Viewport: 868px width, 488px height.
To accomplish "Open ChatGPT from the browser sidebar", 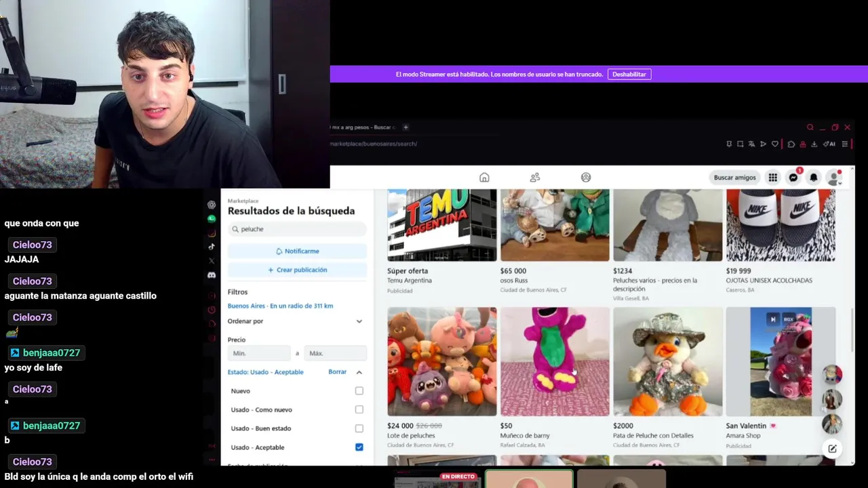I will (x=212, y=205).
